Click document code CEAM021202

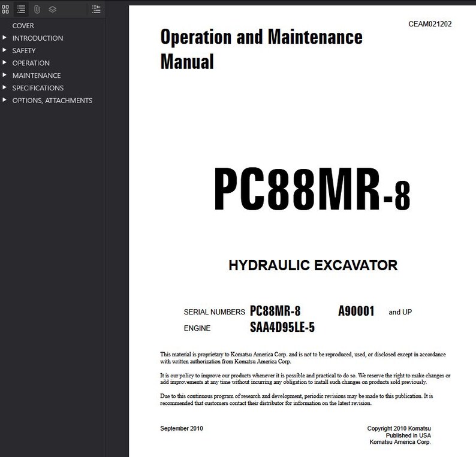click(430, 24)
